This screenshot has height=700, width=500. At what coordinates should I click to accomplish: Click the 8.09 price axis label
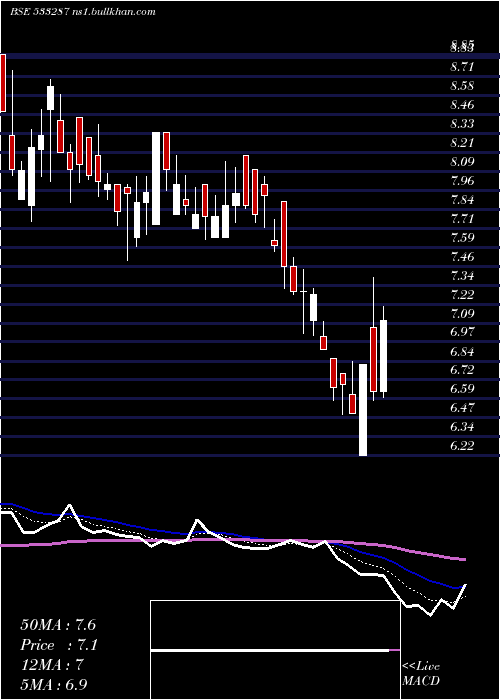pyautogui.click(x=462, y=162)
